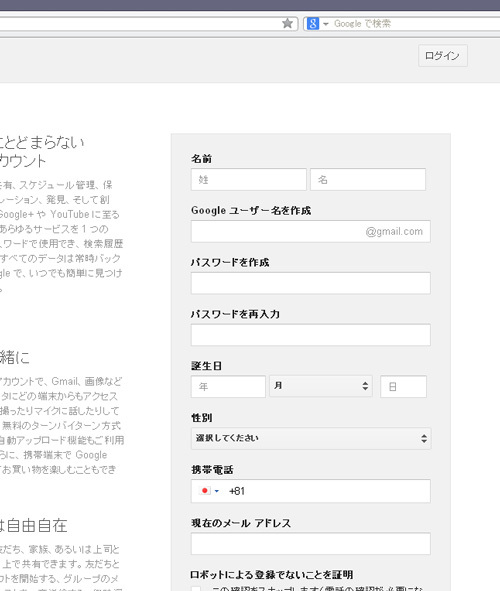Expand search engine dropdown arrow next to Google icon
Image resolution: width=500 pixels, height=591 pixels.
(326, 24)
